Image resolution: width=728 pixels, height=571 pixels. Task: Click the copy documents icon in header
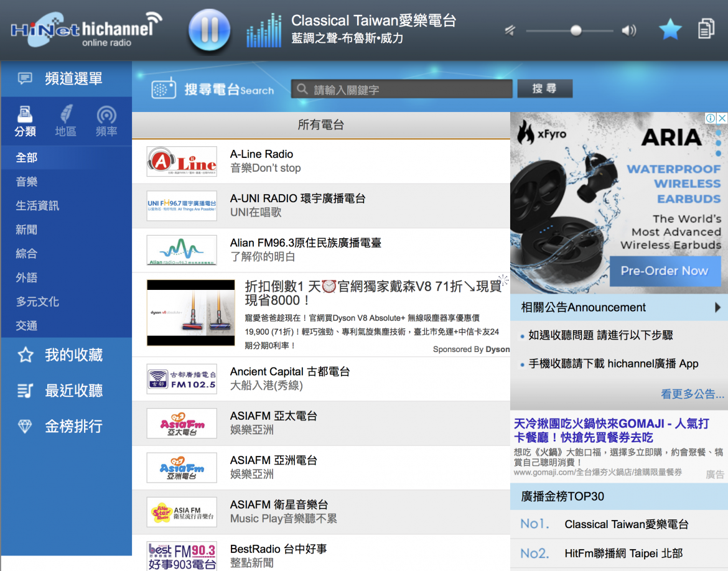[706, 29]
